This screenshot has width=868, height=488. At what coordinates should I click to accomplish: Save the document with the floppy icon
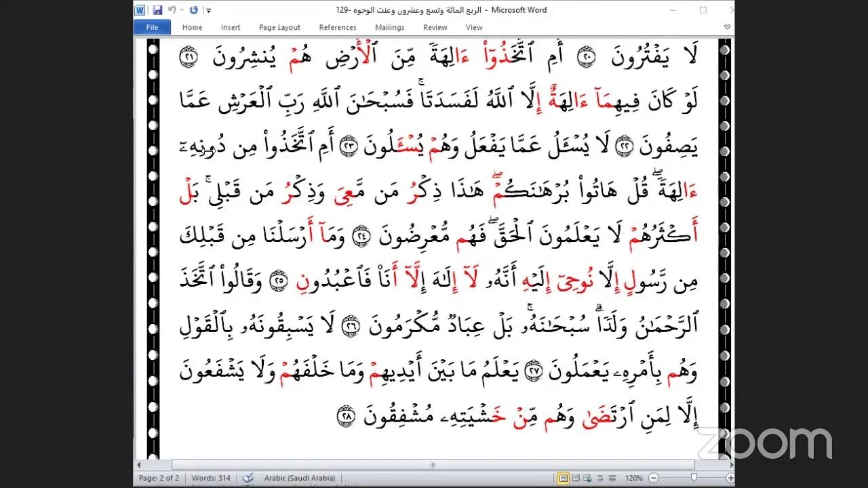157,10
